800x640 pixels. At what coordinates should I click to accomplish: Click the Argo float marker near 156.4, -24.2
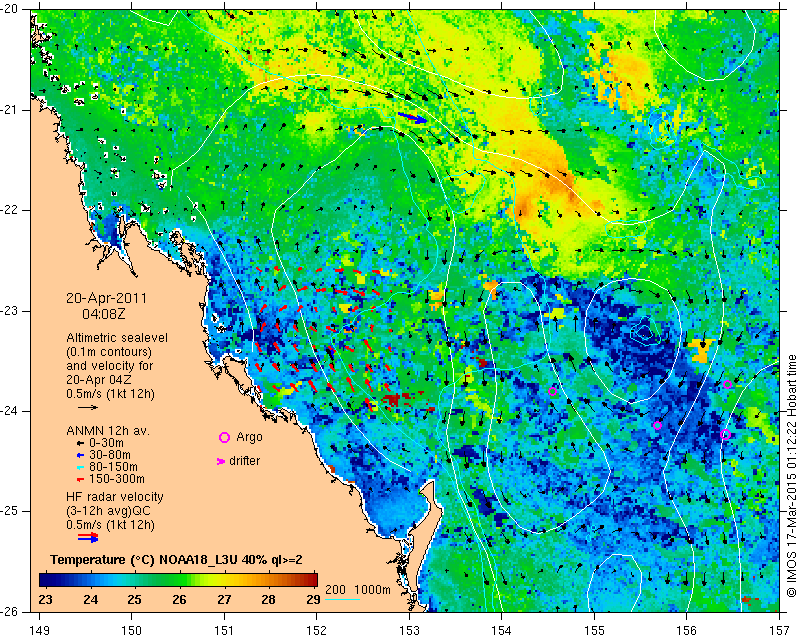coord(726,434)
